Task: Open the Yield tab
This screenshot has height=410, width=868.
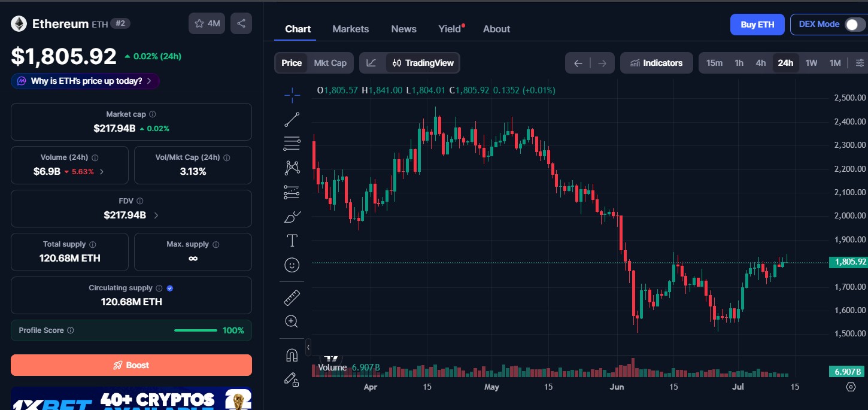Action: coord(450,29)
